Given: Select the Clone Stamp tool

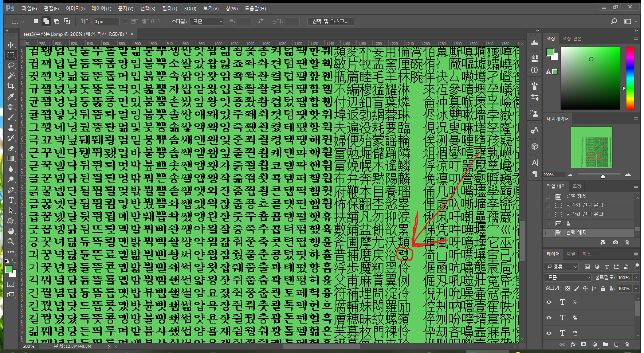Looking at the screenshot, I should (x=11, y=127).
